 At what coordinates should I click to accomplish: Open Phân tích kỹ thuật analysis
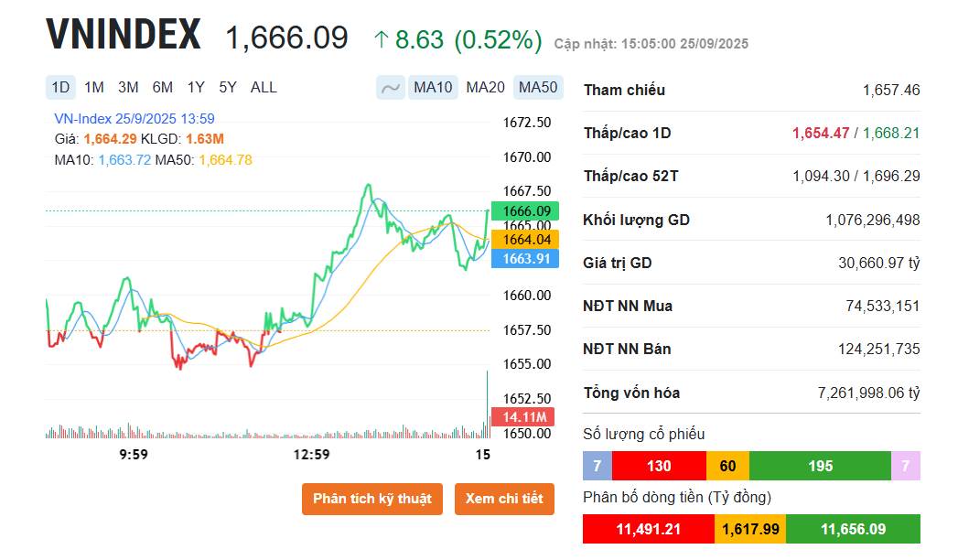[x=372, y=499]
